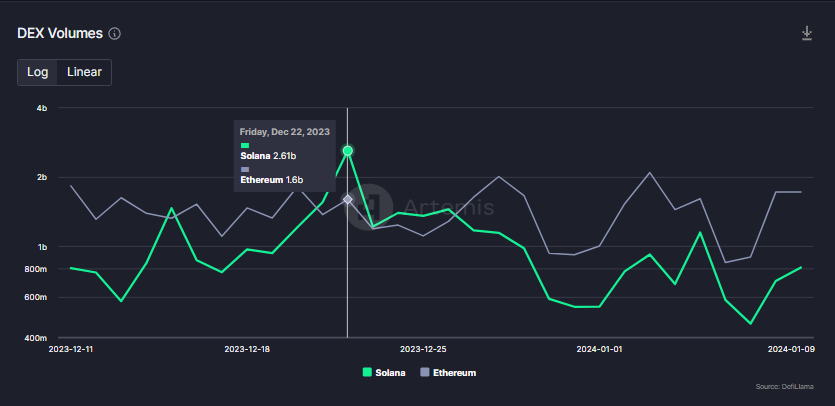Screen dimensions: 835x406
Task: Switch the chart scale to Linear
Action: (84, 72)
